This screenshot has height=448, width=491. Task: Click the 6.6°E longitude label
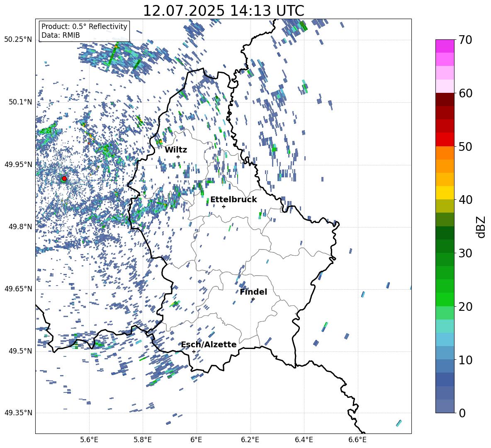(357, 440)
